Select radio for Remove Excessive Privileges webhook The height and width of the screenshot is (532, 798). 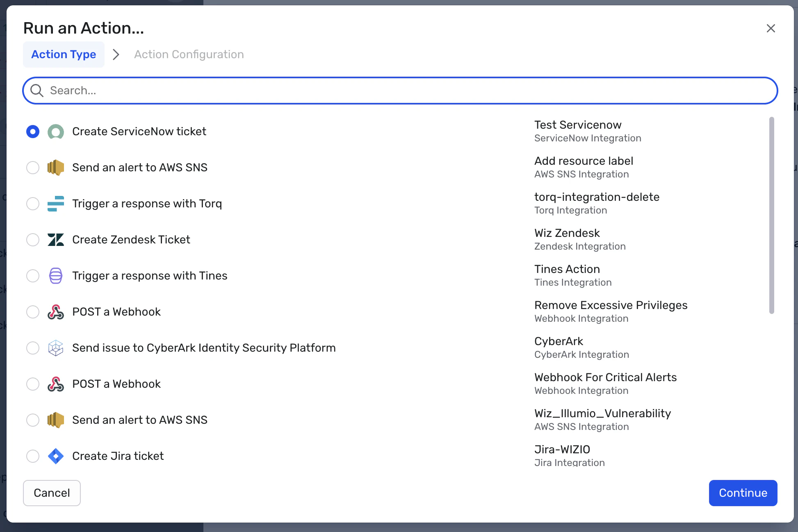pyautogui.click(x=33, y=312)
